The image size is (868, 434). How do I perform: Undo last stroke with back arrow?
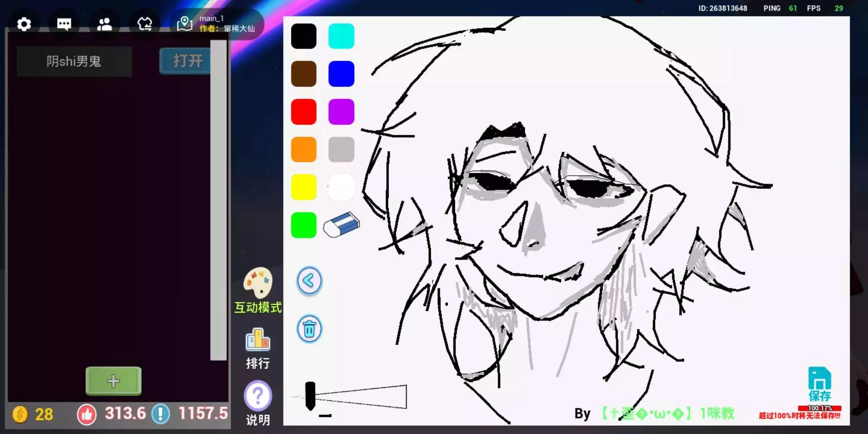point(309,281)
